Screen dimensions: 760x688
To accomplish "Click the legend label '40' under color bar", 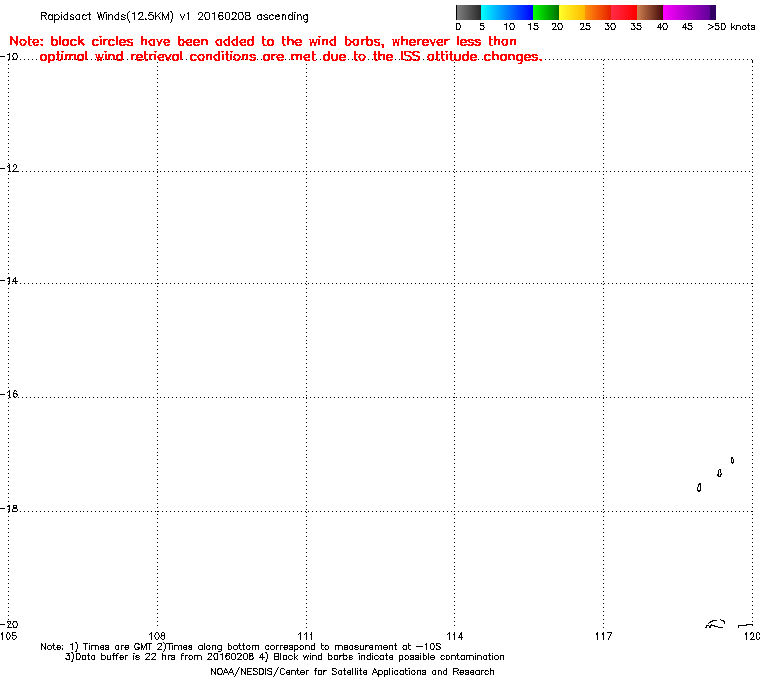I will [663, 27].
